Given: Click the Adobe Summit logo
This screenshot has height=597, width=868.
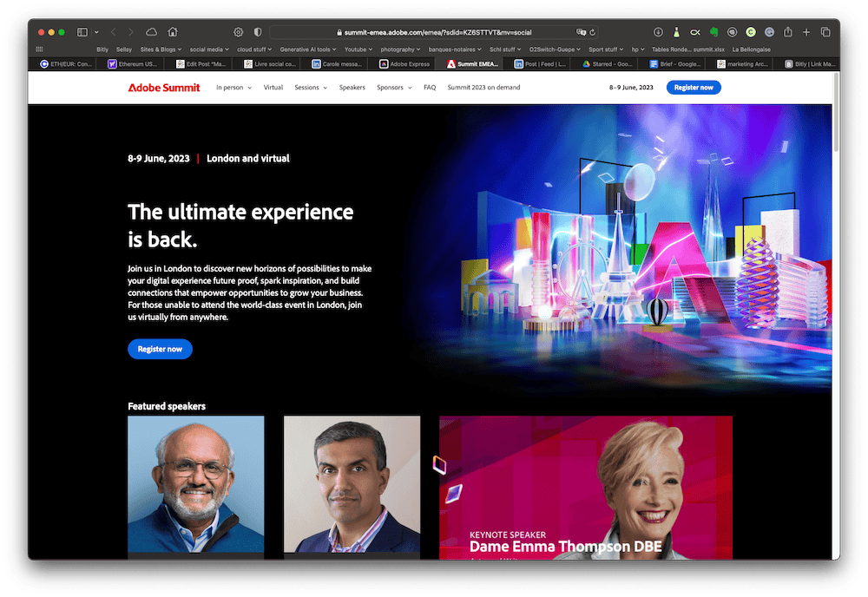Looking at the screenshot, I should pos(164,88).
